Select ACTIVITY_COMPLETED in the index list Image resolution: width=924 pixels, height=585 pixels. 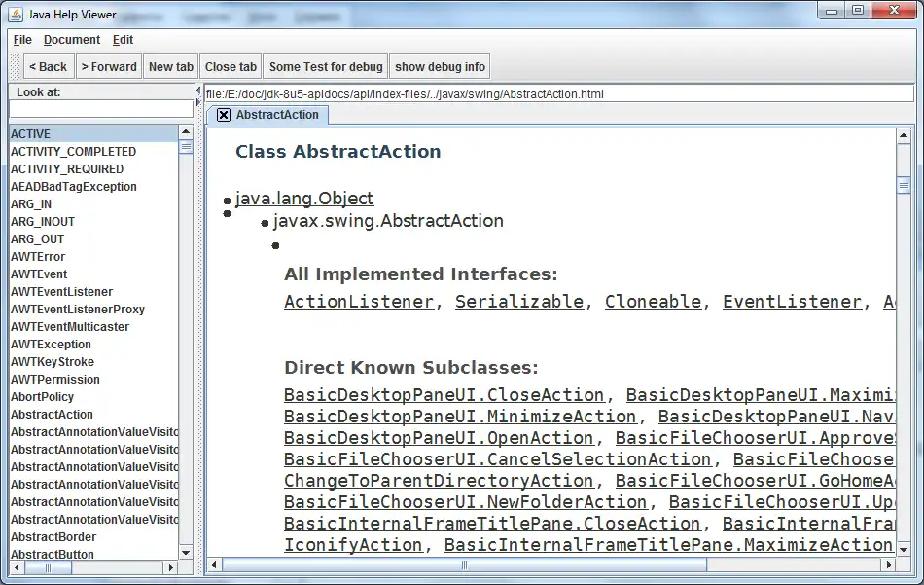tap(93, 152)
